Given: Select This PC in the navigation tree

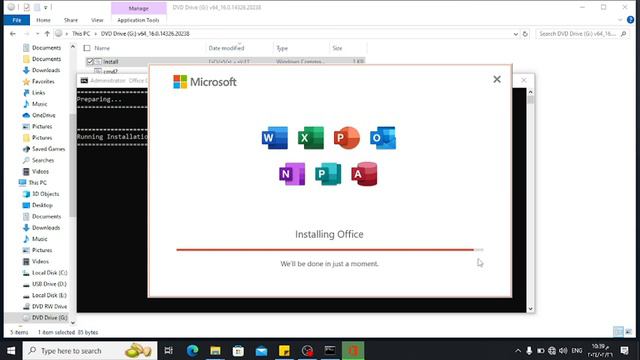Looking at the screenshot, I should click(x=37, y=183).
